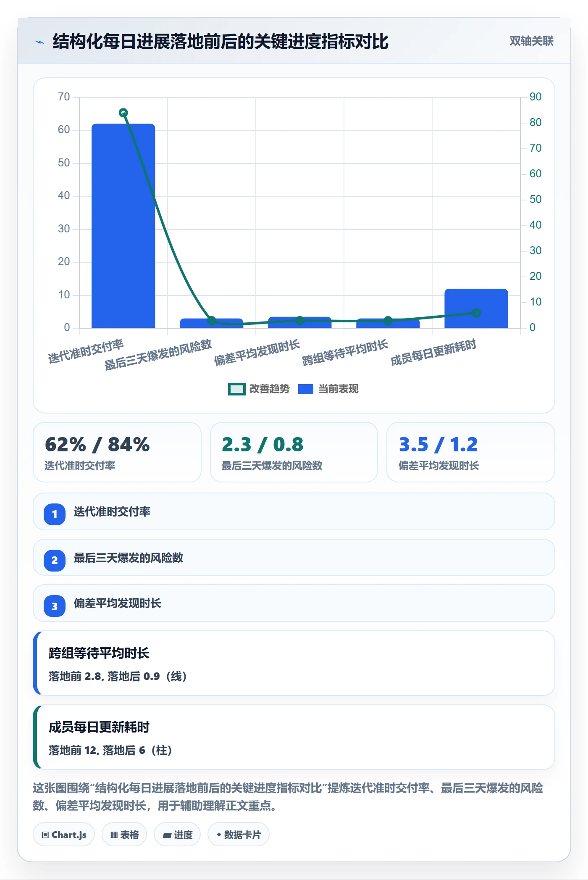Viewport: 588px width, 880px height.
Task: Click the line point on 成员每日更新耗时
Action: (476, 313)
